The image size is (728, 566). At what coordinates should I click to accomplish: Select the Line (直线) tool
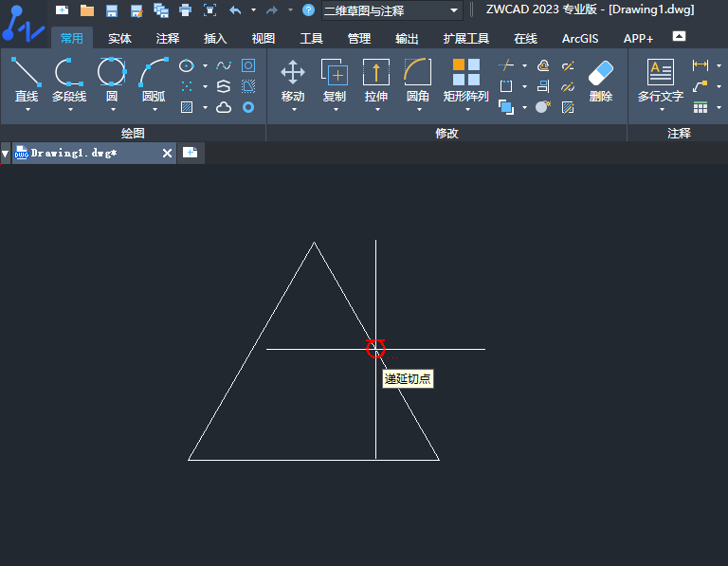click(x=27, y=79)
